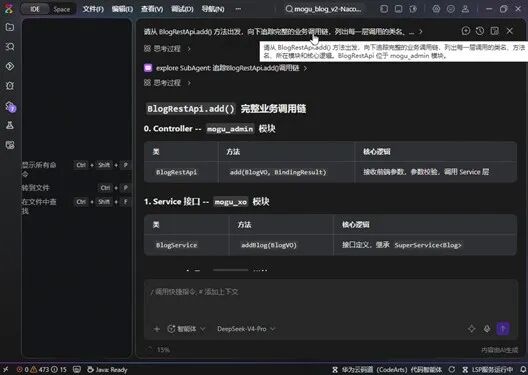Image resolution: width=528 pixels, height=375 pixels.
Task: Toggle left sidebar layout icon in title bar
Action: (x=384, y=9)
